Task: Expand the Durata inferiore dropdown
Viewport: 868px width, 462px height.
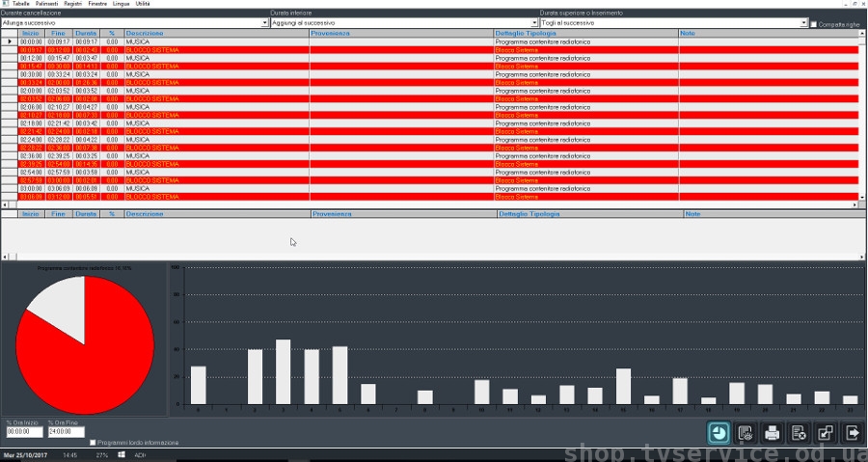Action: coord(535,22)
